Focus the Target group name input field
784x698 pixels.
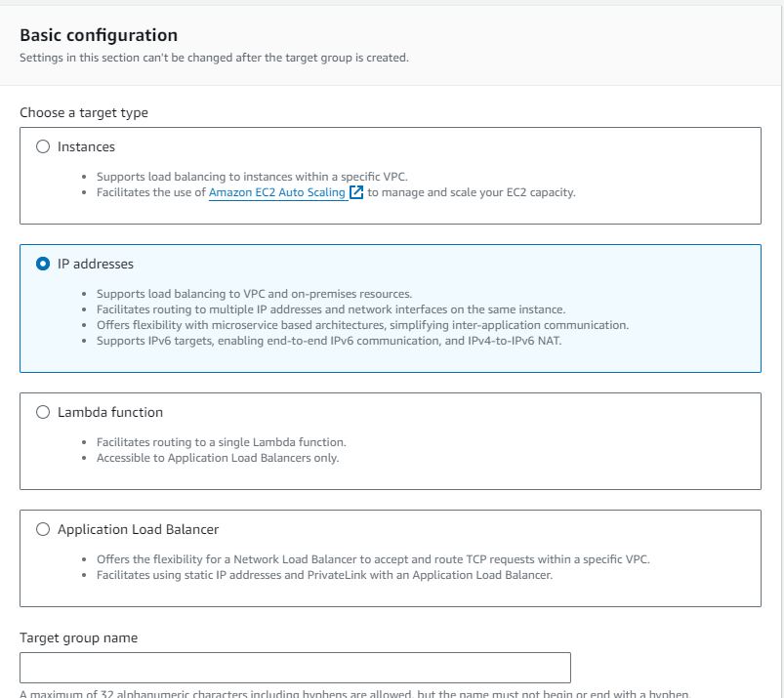point(295,668)
